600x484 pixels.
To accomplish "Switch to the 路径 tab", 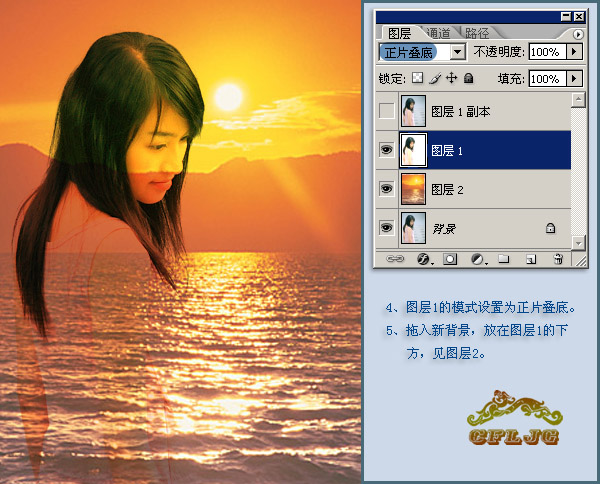I will (x=477, y=33).
